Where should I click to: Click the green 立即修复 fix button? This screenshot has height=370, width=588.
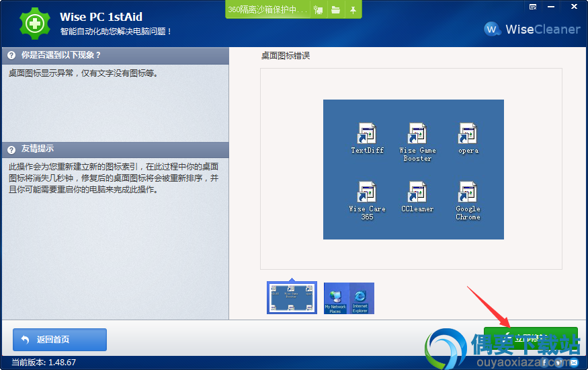pos(531,338)
